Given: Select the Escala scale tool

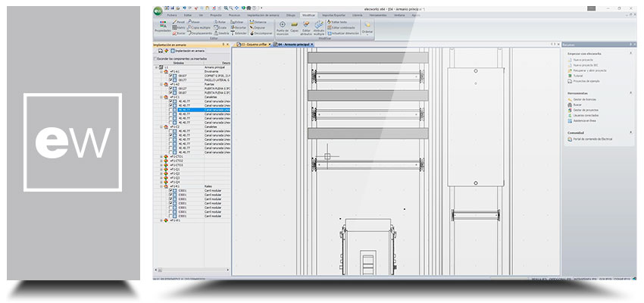Looking at the screenshot, I should click(220, 27).
